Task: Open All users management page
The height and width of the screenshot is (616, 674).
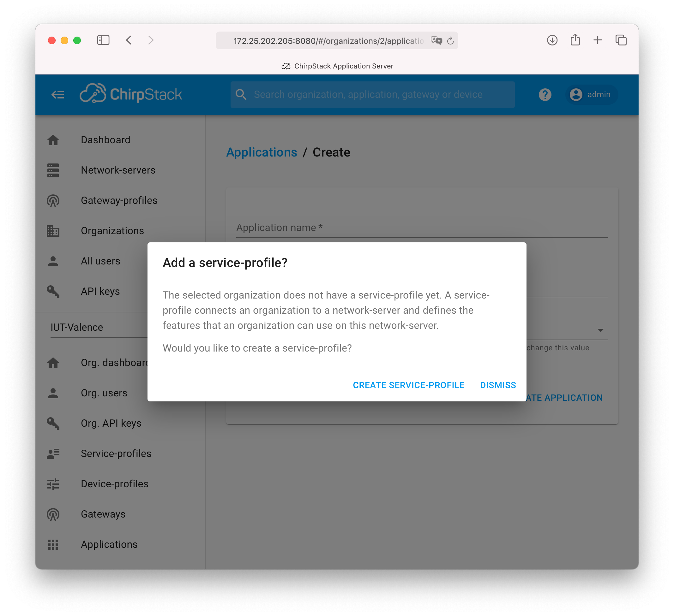Action: pos(100,260)
